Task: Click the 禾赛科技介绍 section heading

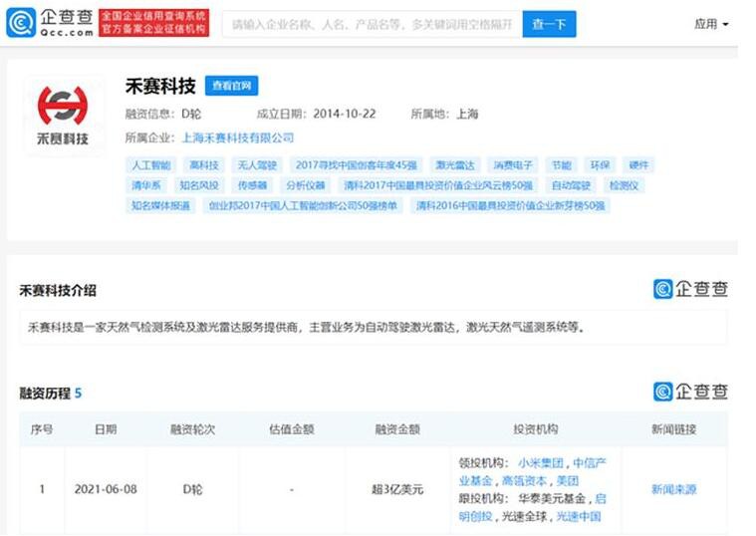Action: coord(58,291)
